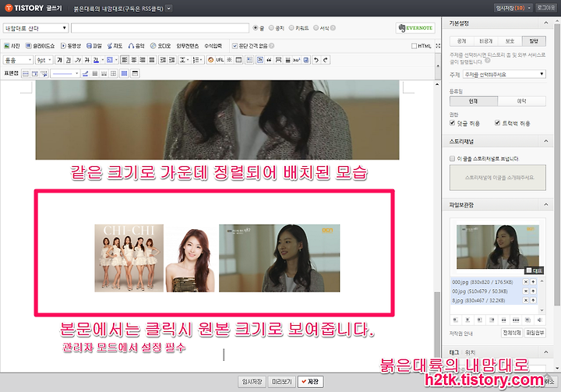This screenshot has height=392, width=561.
Task: Select the 글 post type radio
Action: point(256,27)
